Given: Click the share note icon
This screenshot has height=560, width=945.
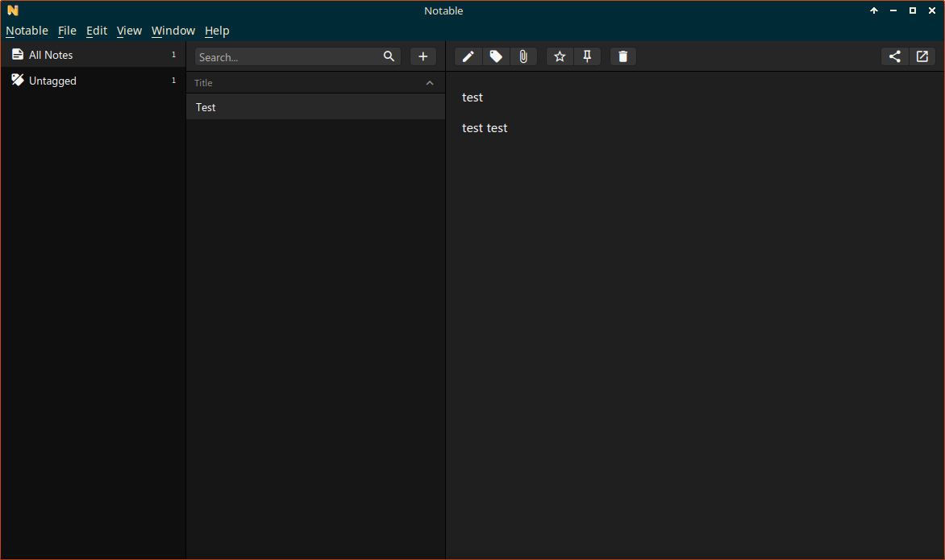Looking at the screenshot, I should (x=894, y=56).
